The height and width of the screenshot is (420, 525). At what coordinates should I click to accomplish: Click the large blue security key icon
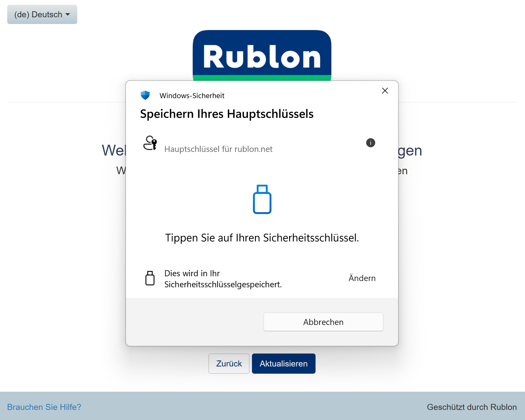pyautogui.click(x=262, y=199)
